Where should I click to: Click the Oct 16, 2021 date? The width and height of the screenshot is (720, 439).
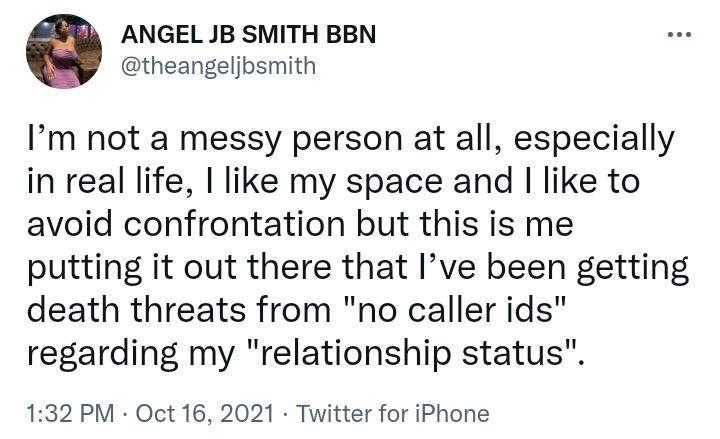[x=205, y=413]
